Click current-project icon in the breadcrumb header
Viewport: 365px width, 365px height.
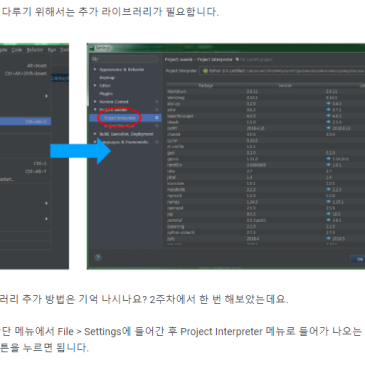(237, 59)
